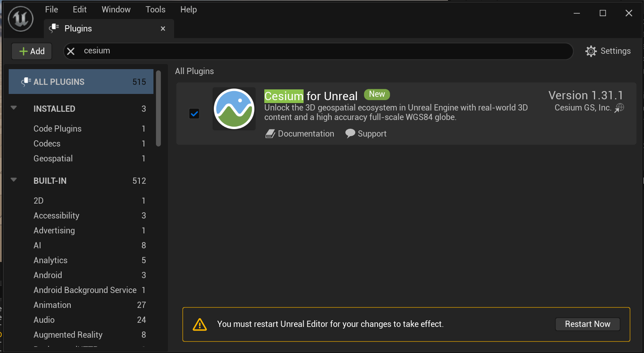Click the New badge on Cesium plugin

pyautogui.click(x=377, y=94)
